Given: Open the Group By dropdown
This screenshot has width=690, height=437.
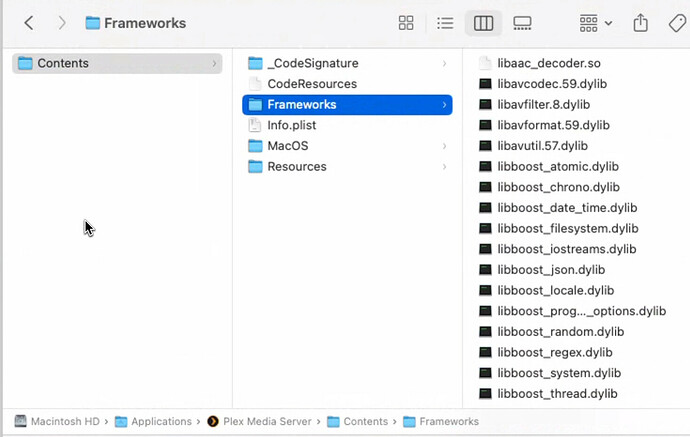Looking at the screenshot, I should click(x=596, y=23).
